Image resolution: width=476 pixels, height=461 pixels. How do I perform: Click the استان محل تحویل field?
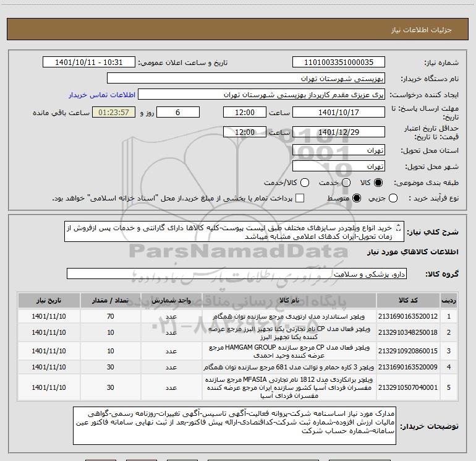pyautogui.click(x=339, y=150)
